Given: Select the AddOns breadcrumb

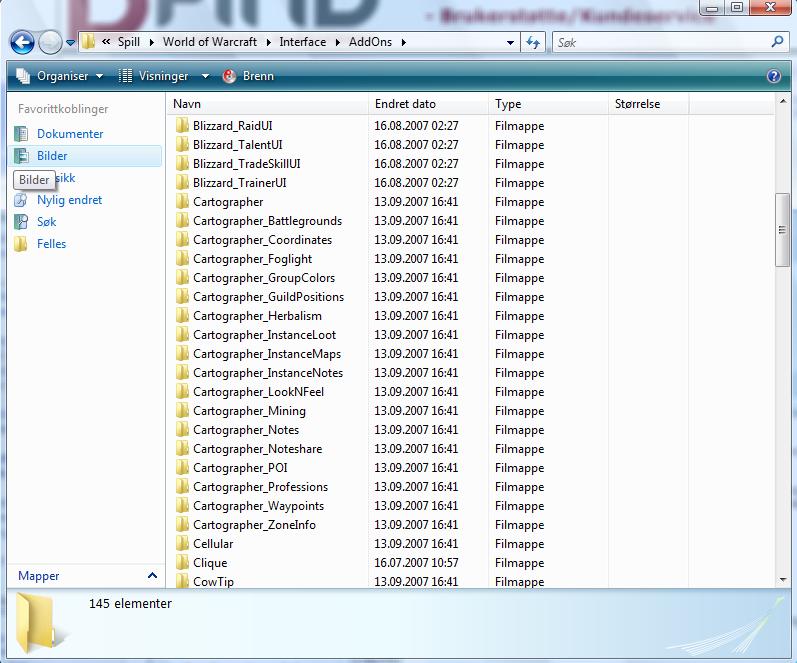Looking at the screenshot, I should tap(370, 42).
